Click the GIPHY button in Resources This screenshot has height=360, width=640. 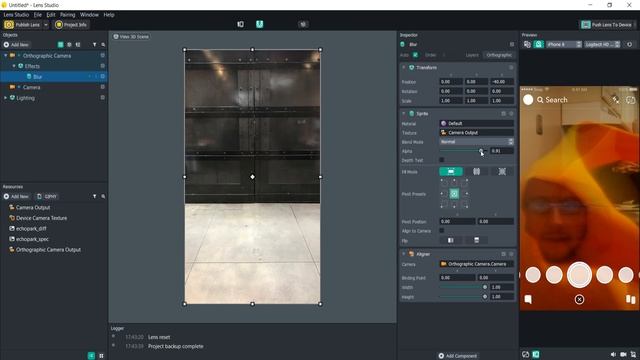pyautogui.click(x=47, y=196)
